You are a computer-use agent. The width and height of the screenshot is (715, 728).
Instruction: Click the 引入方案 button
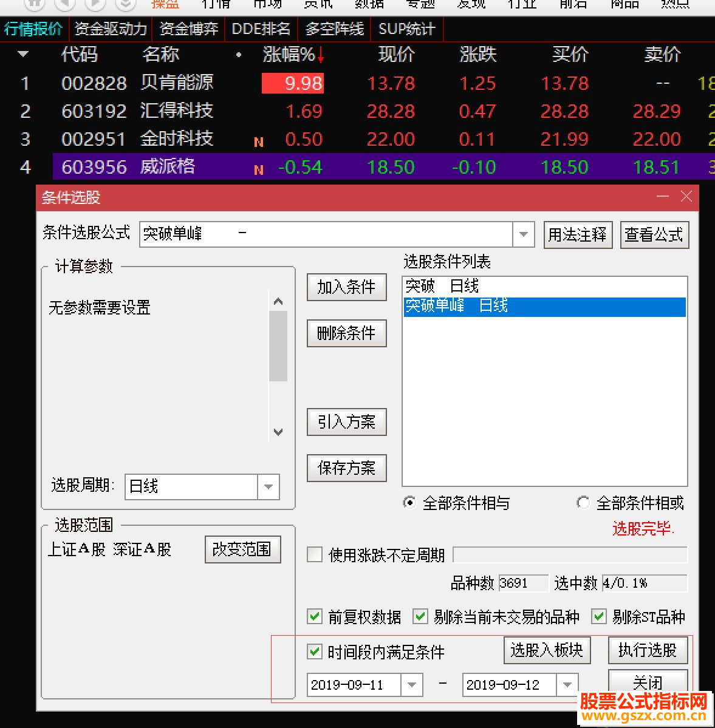coord(347,421)
